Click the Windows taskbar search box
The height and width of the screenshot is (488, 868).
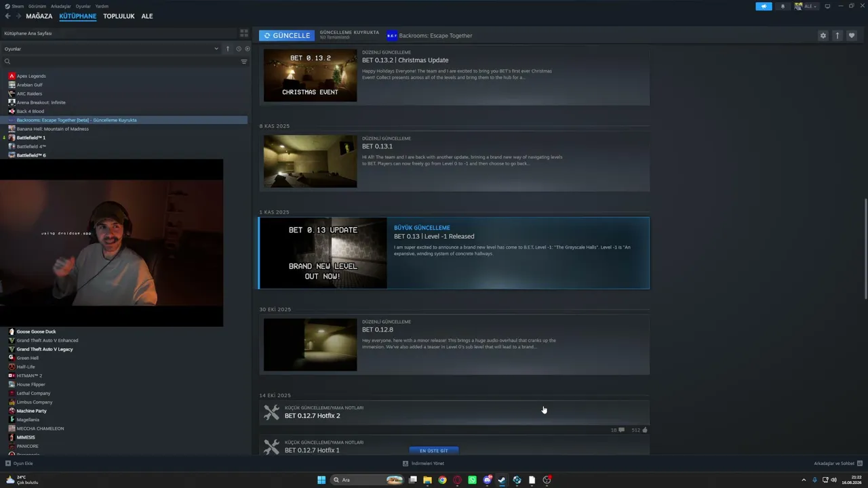366,480
